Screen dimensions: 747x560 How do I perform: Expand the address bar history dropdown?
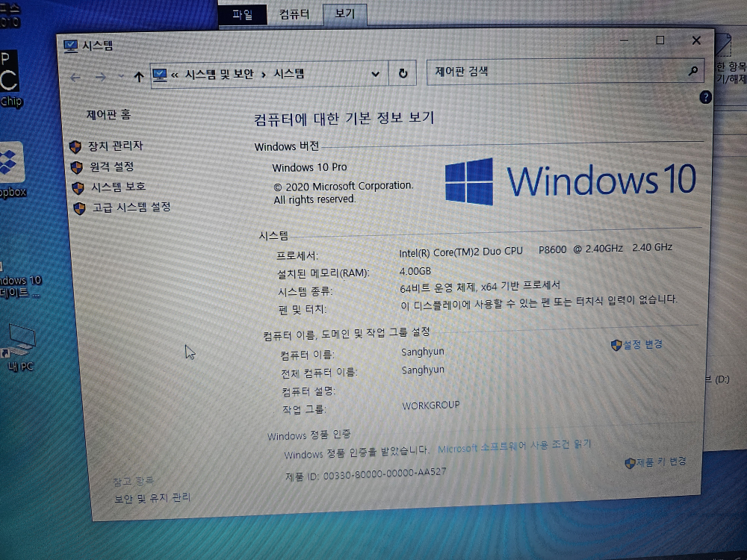[x=376, y=74]
